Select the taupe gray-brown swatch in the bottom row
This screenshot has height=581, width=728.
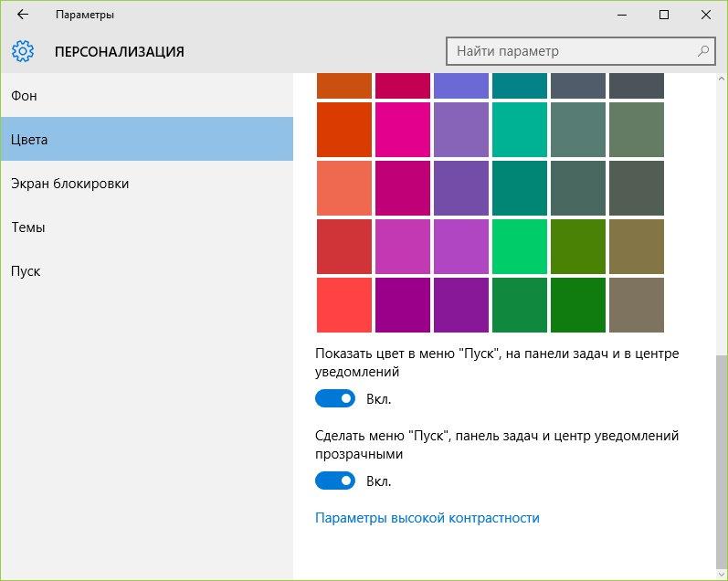(x=637, y=305)
